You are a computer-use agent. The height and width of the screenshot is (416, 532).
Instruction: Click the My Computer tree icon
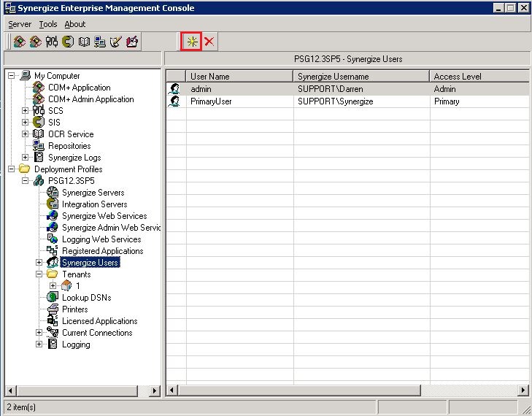tap(26, 75)
